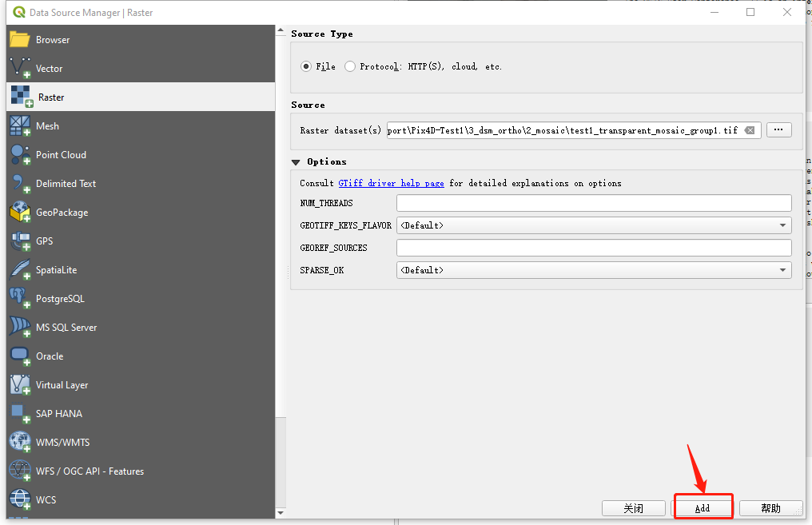This screenshot has width=812, height=525.
Task: Select the File source type radio
Action: point(306,67)
